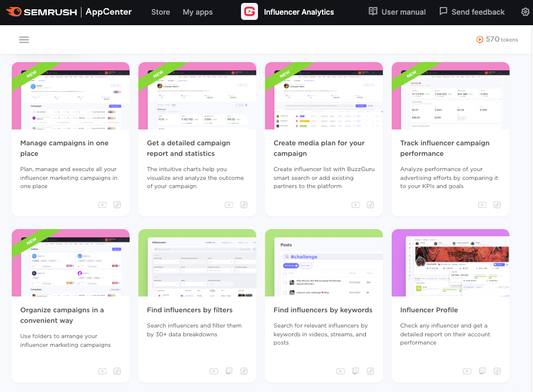Click TikTok icon on Organize campaigns card
This screenshot has height=392, width=533.
click(x=117, y=371)
